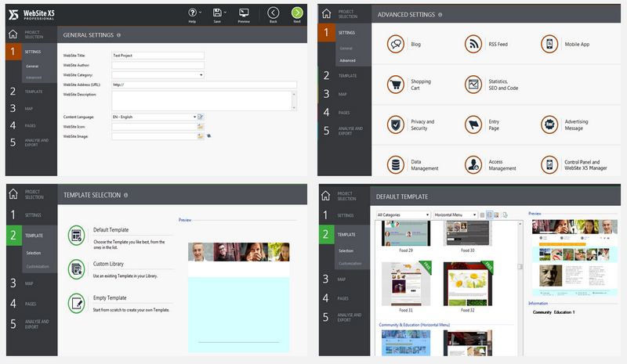Click WebSite Image browse folder icon
Image resolution: width=627 pixels, height=364 pixels.
click(201, 136)
